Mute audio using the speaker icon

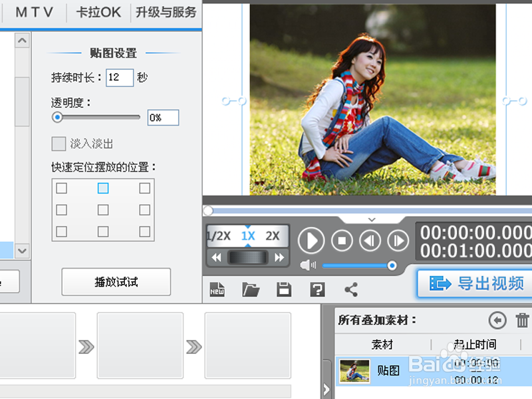click(308, 265)
